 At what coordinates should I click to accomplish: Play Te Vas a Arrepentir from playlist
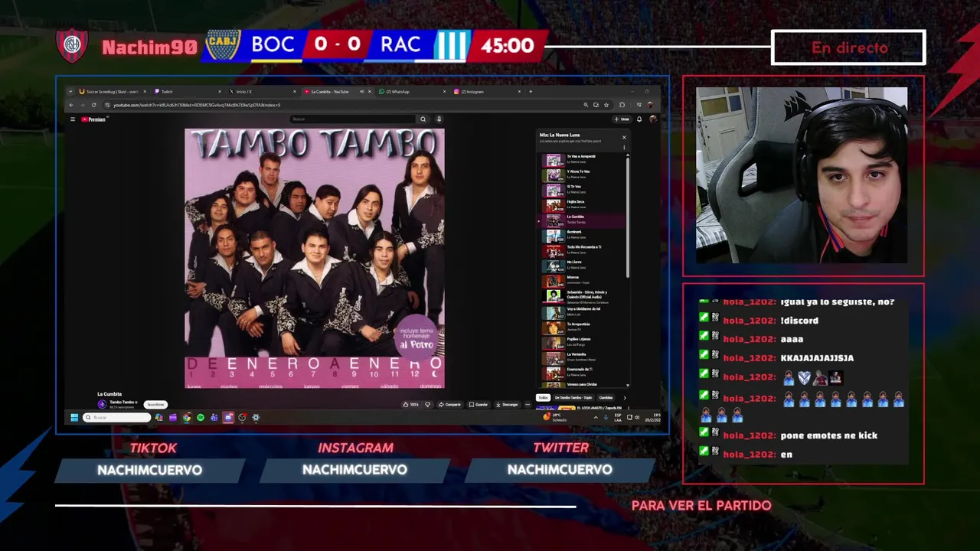pos(583,160)
